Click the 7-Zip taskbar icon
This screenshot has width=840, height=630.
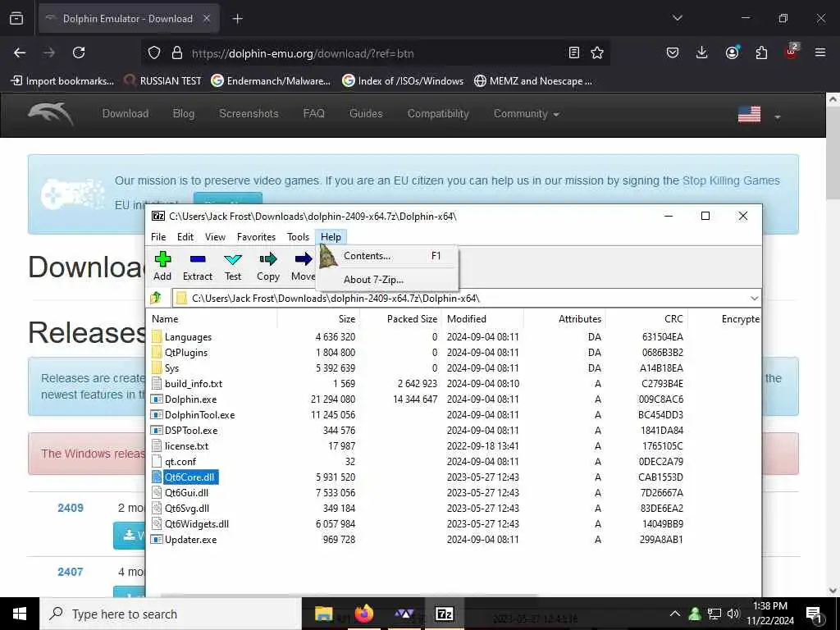pyautogui.click(x=444, y=614)
